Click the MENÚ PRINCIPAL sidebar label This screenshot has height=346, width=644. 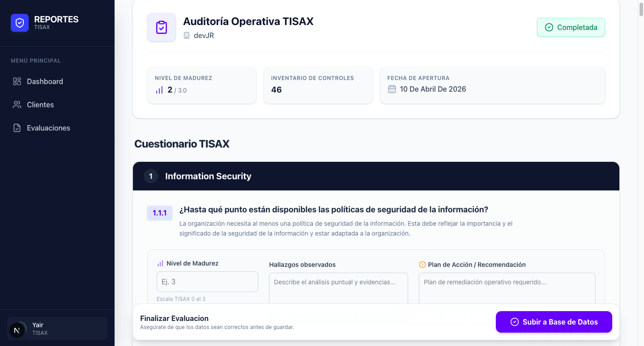click(x=36, y=61)
